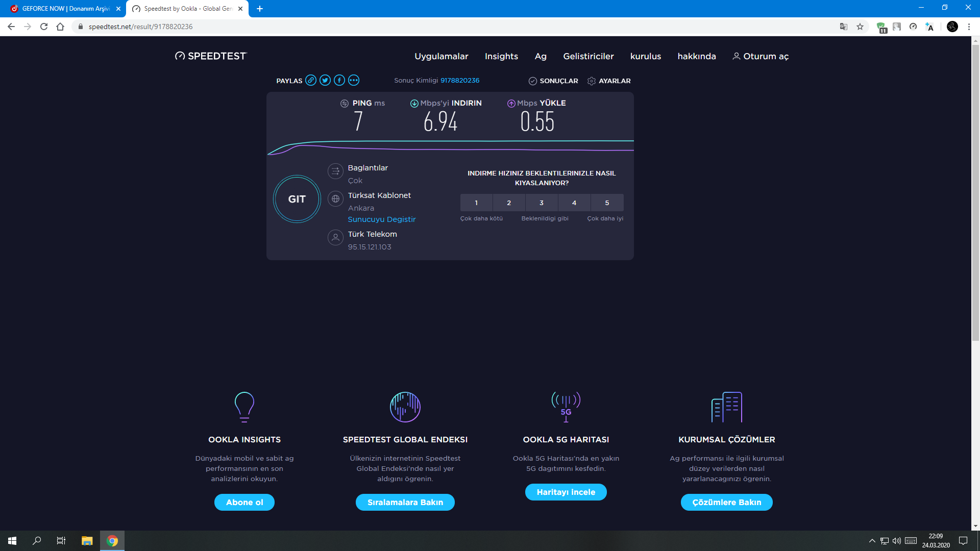
Task: Open more sharing options ellipsis icon
Action: [x=354, y=80]
